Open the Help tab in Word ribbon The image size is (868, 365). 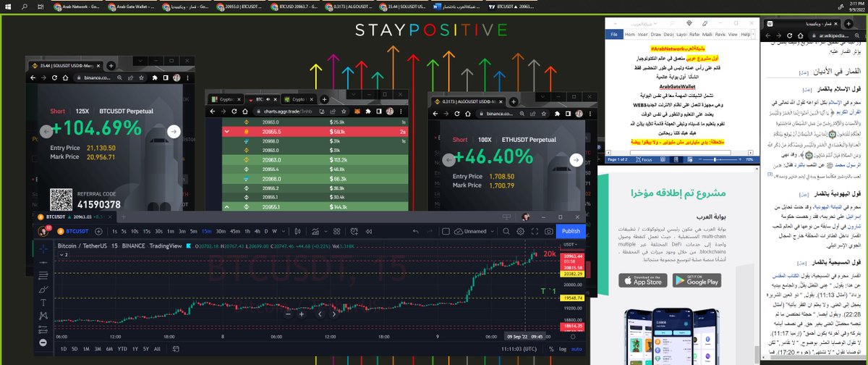click(x=745, y=34)
